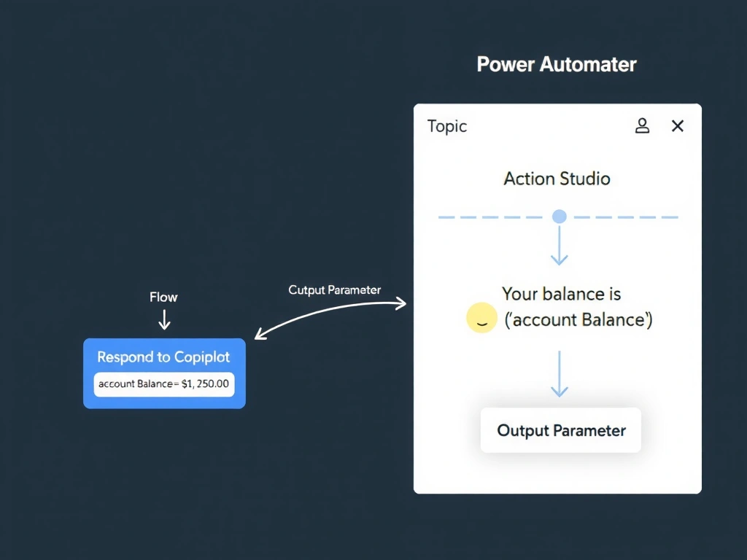The image size is (747, 560).
Task: Click the yellow smiley face icon
Action: click(x=481, y=318)
